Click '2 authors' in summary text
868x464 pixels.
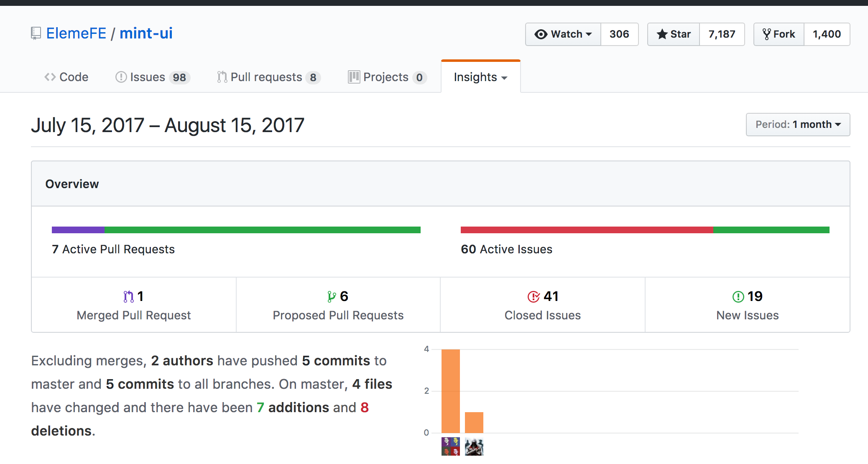click(x=182, y=361)
